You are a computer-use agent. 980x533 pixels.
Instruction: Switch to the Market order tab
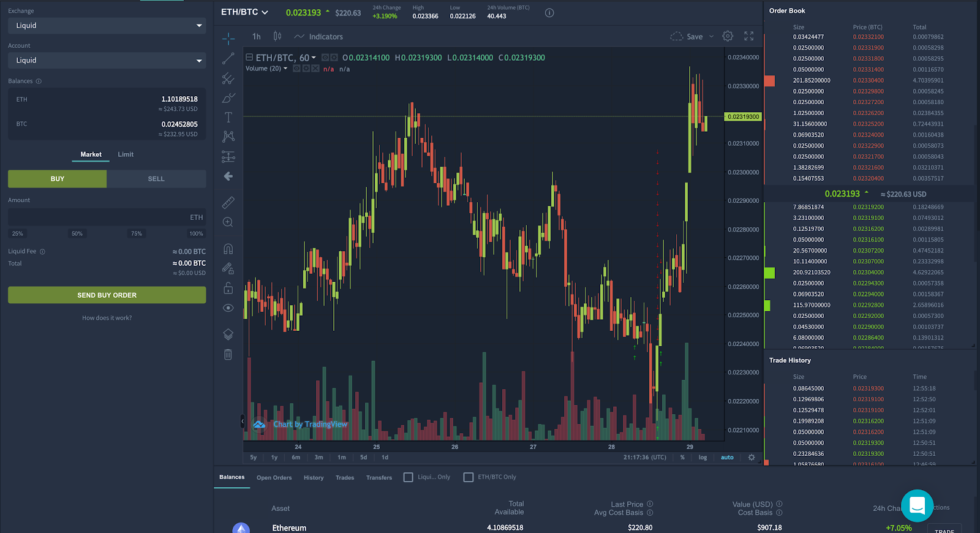[91, 154]
